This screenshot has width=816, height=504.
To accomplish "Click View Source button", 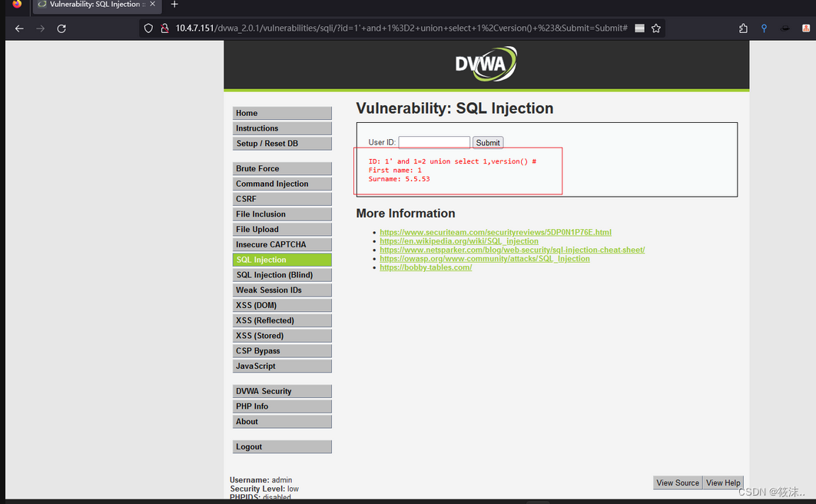I will point(678,482).
